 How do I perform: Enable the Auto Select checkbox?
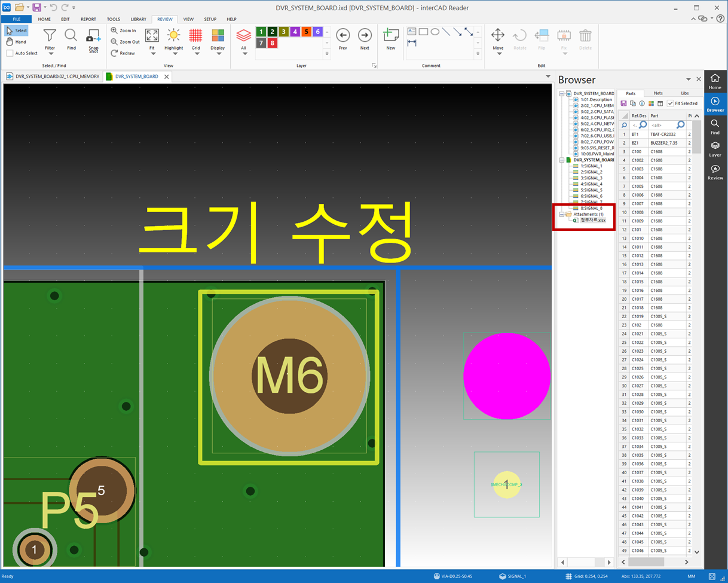click(10, 53)
